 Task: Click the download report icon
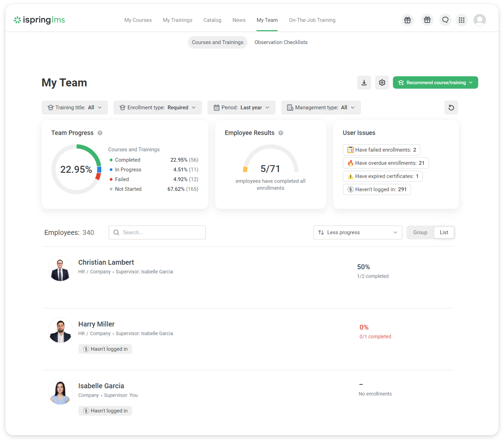(364, 83)
